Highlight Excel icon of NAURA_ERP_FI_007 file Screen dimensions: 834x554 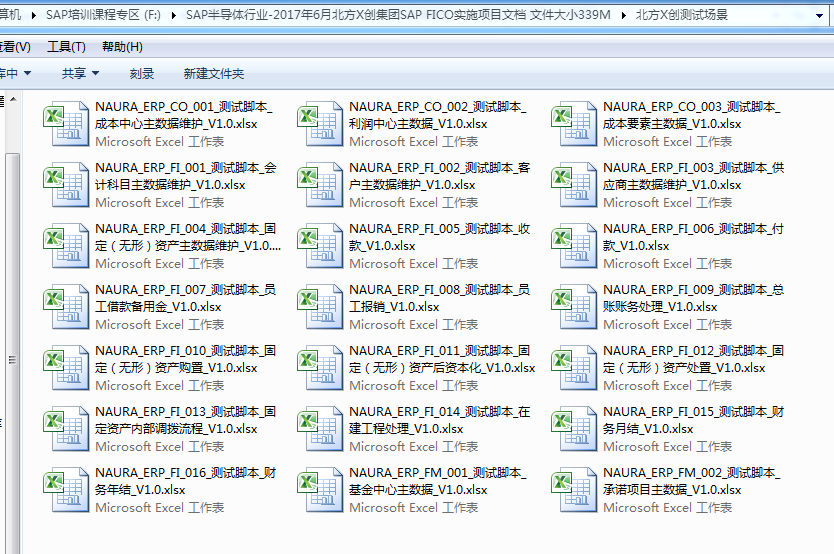(x=66, y=307)
